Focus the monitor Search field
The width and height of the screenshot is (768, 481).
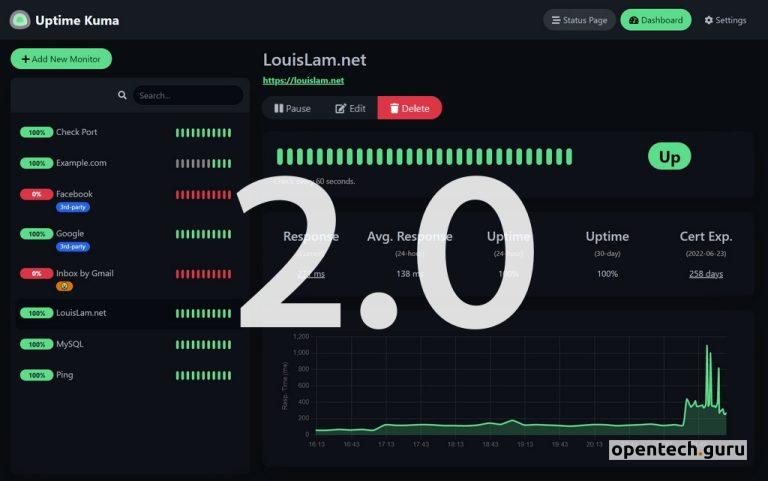click(188, 95)
